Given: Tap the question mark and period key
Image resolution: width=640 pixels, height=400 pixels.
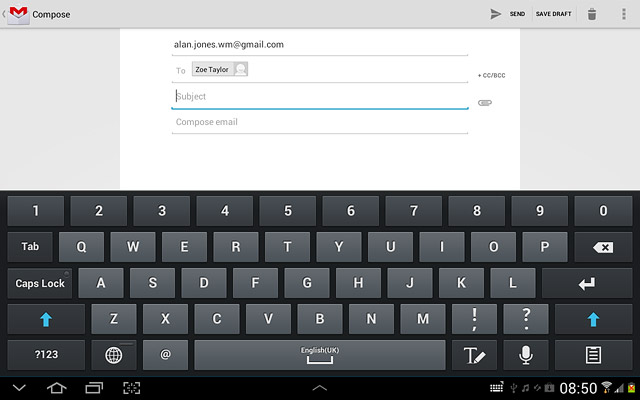Looking at the screenshot, I should pyautogui.click(x=526, y=319).
